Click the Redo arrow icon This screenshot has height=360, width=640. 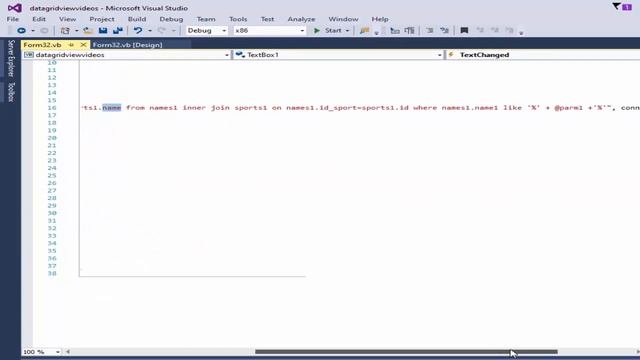(x=162, y=31)
